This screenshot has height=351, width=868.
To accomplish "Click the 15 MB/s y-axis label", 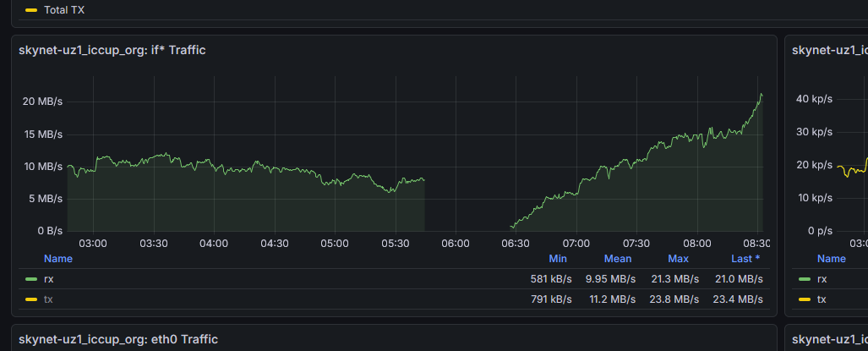I will (x=42, y=134).
